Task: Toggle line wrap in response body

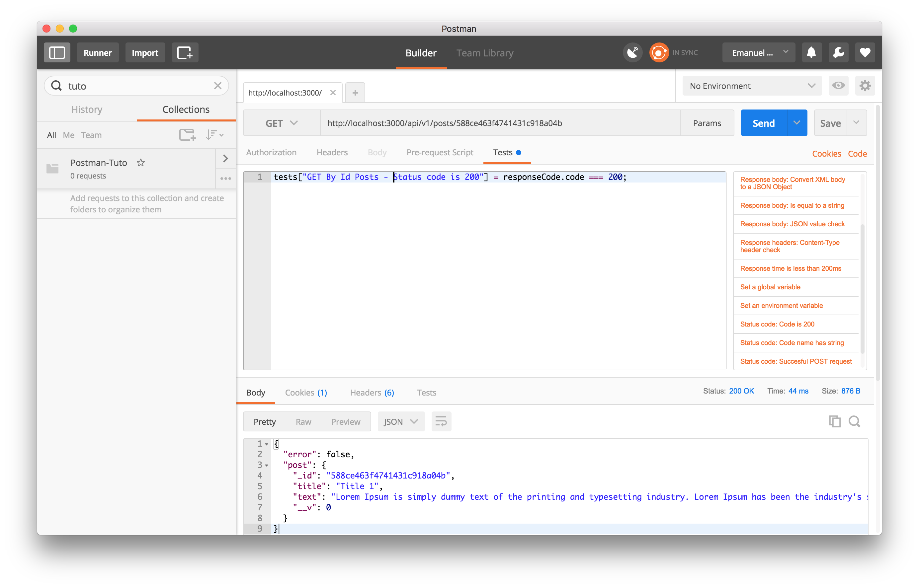Action: pyautogui.click(x=441, y=421)
